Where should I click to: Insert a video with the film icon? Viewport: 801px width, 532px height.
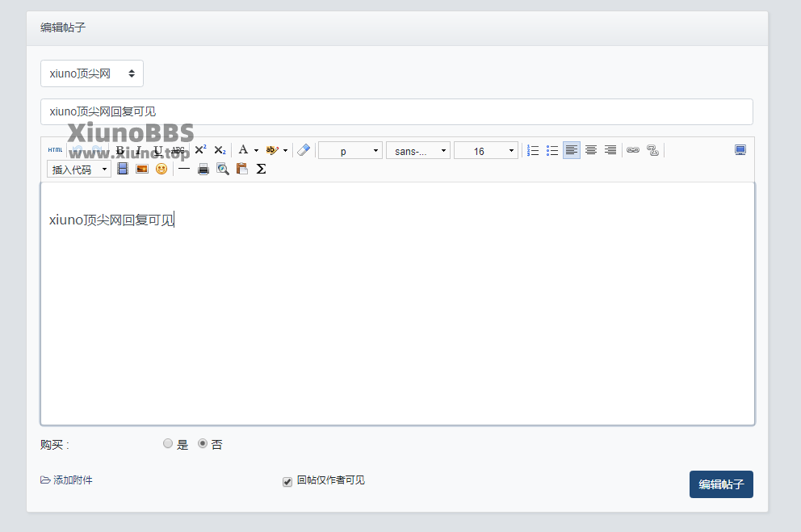[123, 169]
